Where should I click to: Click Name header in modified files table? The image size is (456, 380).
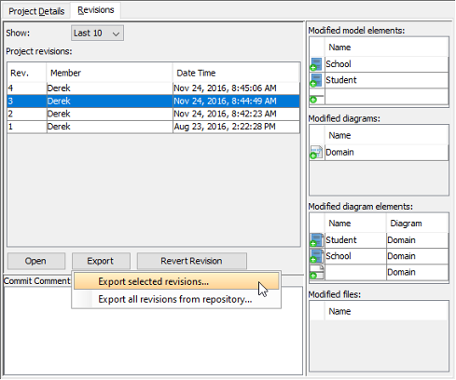(387, 311)
